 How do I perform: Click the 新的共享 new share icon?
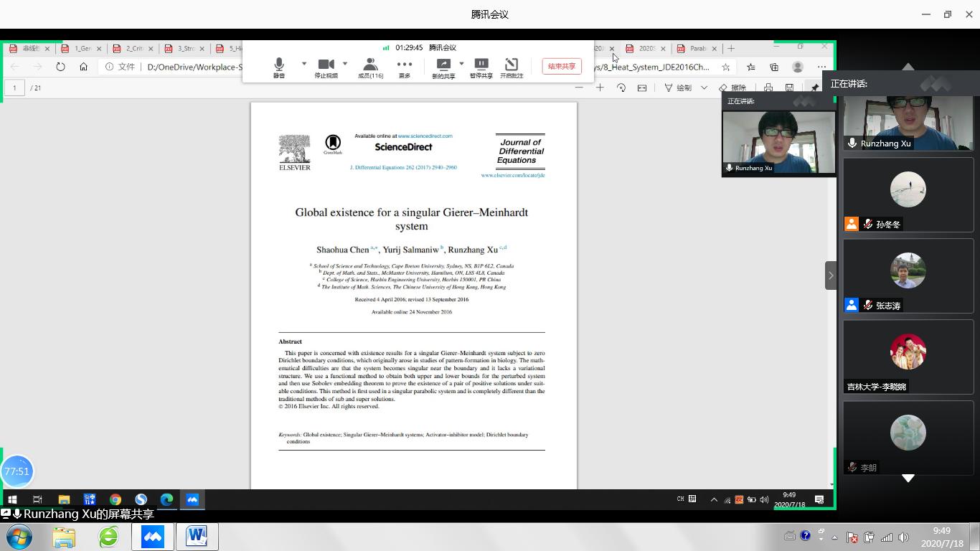point(443,65)
